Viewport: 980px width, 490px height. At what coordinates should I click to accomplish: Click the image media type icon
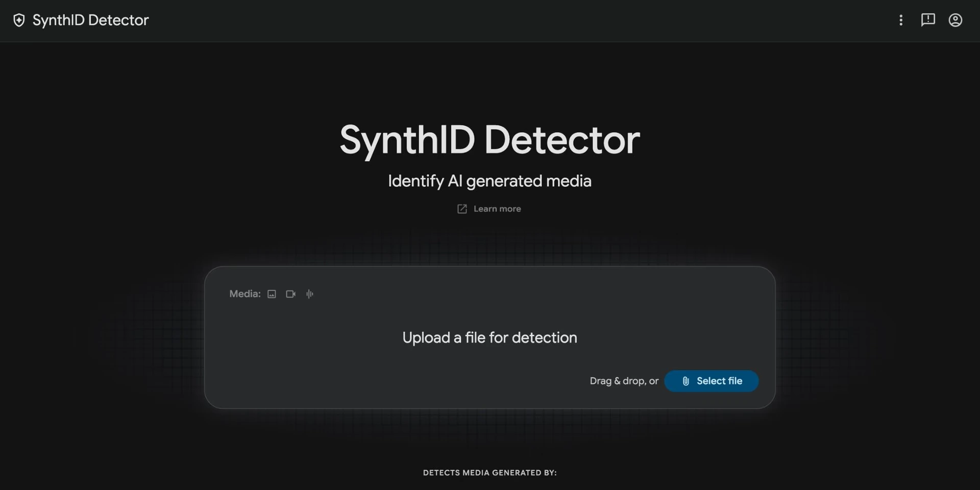click(x=272, y=294)
